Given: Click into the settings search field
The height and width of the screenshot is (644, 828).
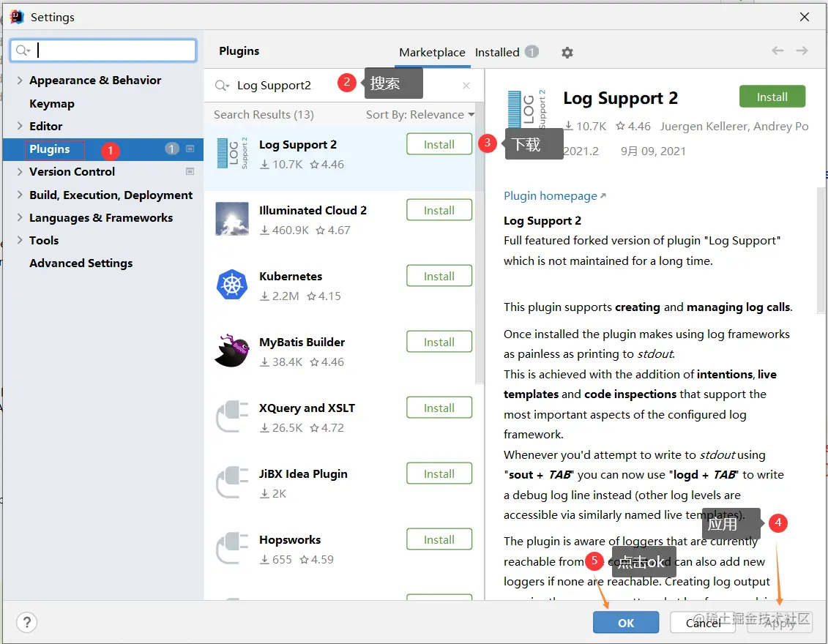Looking at the screenshot, I should tap(103, 50).
